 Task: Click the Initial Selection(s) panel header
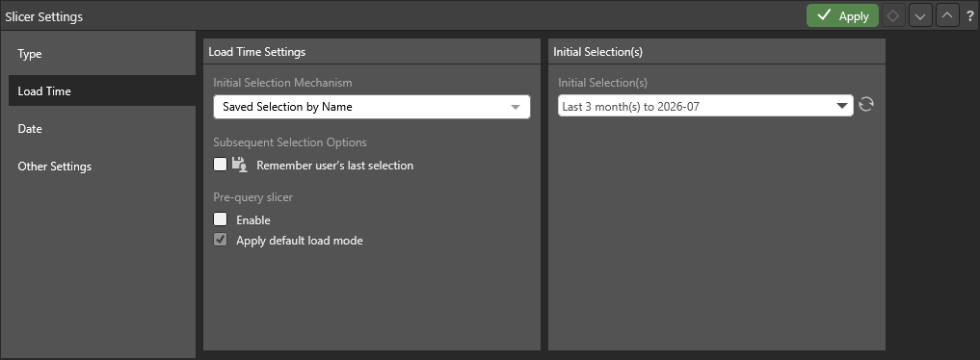pyautogui.click(x=717, y=51)
